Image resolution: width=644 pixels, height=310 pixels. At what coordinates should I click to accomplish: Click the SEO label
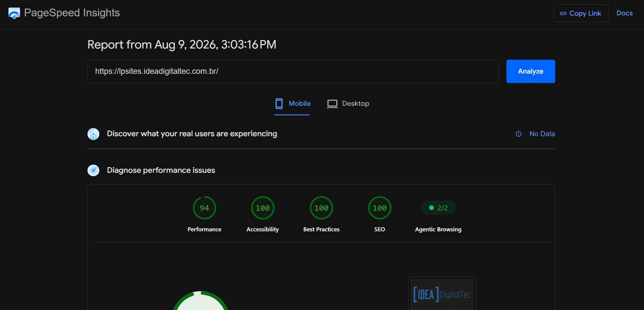(x=380, y=229)
